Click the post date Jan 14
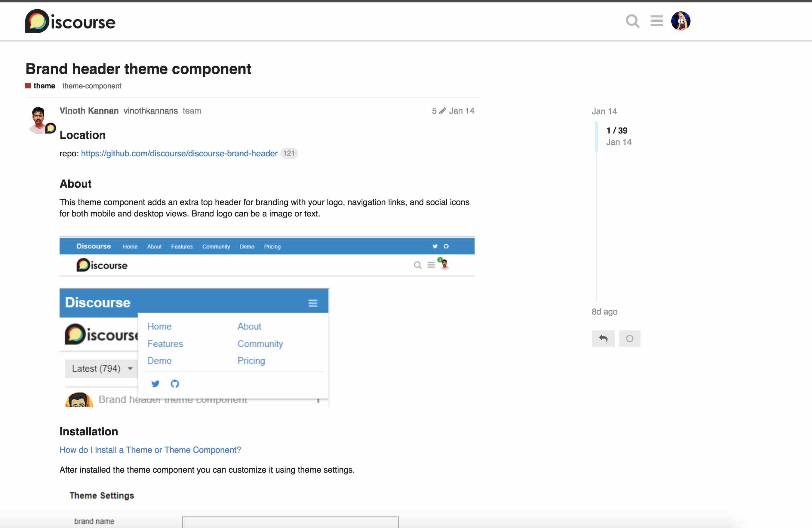The image size is (812, 528). 461,111
